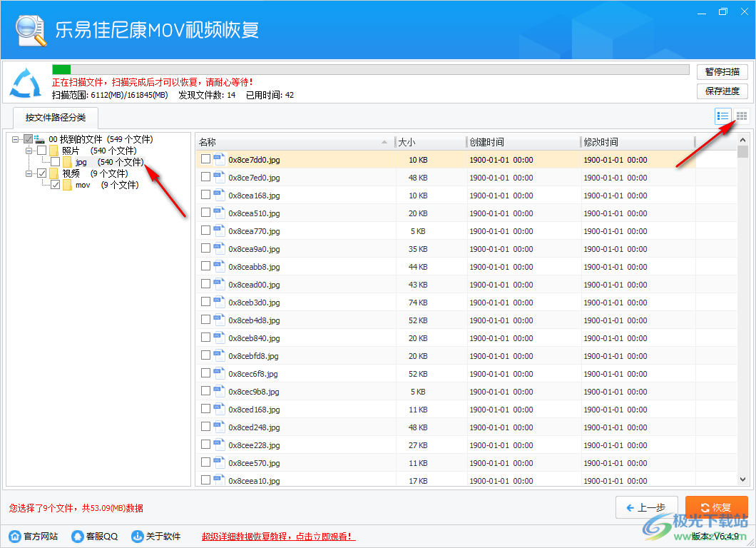Click the file list scrollbar up arrow

pyautogui.click(x=742, y=140)
